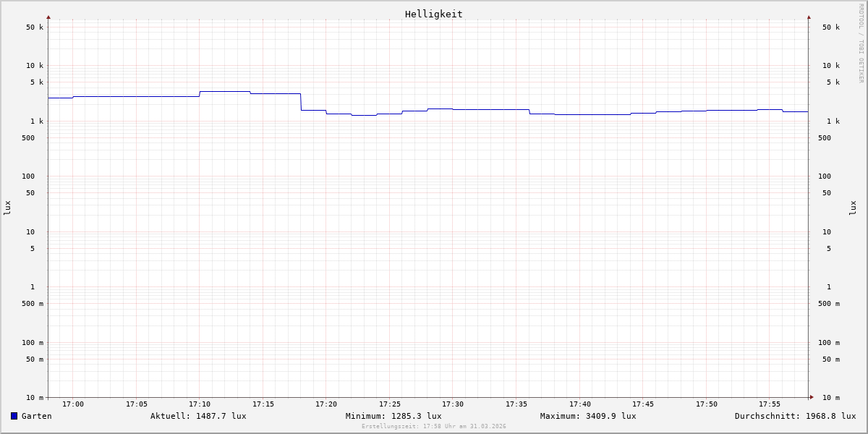Click the 17:45 time axis label
This screenshot has height=434, width=868.
643,404
